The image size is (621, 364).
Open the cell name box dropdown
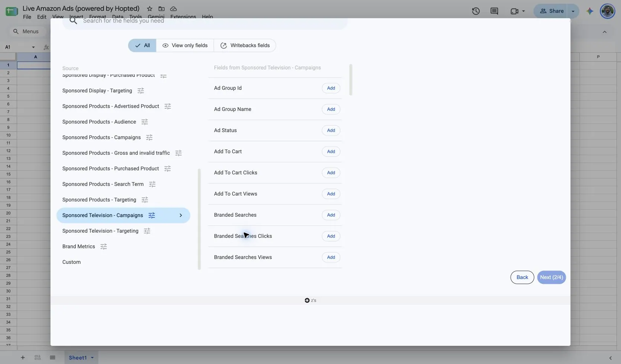pyautogui.click(x=33, y=47)
